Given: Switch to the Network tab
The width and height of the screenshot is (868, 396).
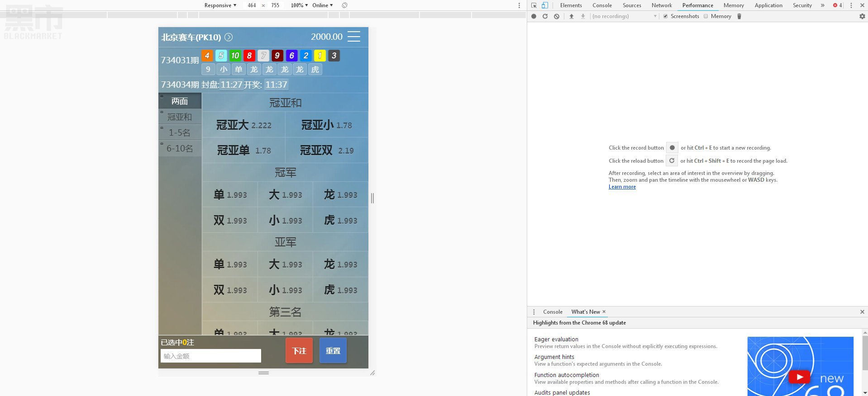Looking at the screenshot, I should 662,5.
